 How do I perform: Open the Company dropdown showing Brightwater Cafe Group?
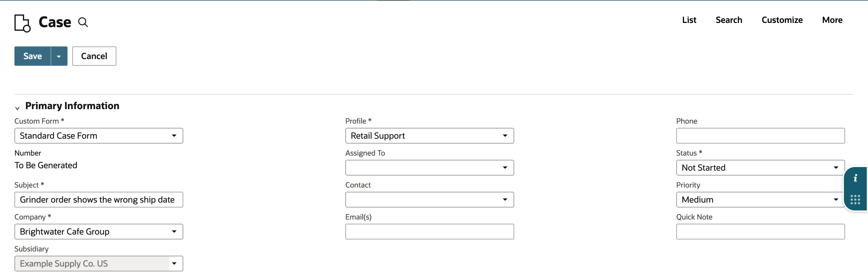pyautogui.click(x=99, y=232)
